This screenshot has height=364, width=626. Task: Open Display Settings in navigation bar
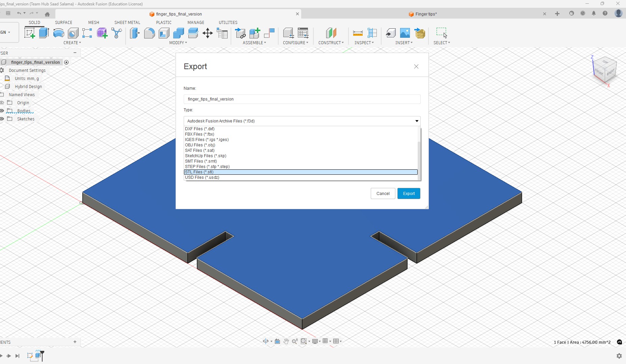pyautogui.click(x=316, y=341)
